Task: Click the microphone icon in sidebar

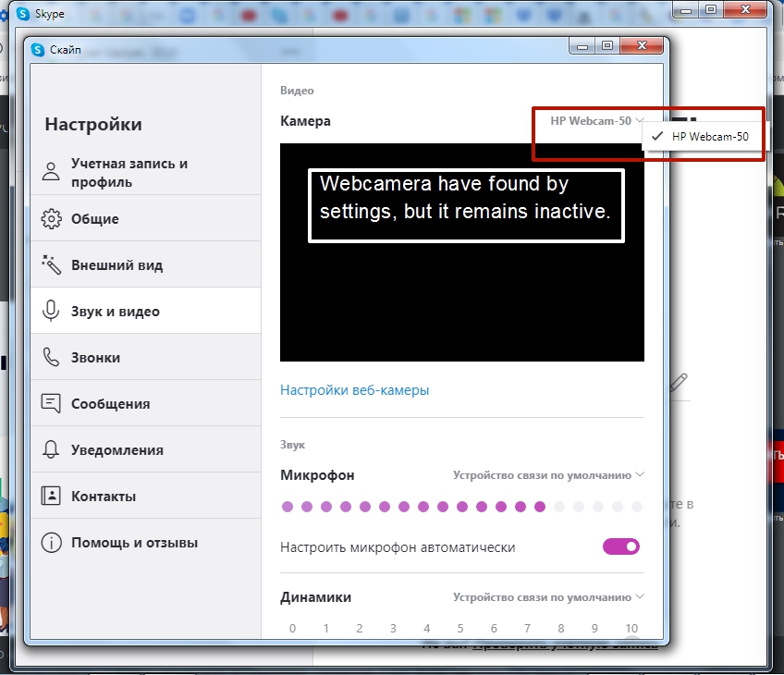Action: tap(51, 311)
